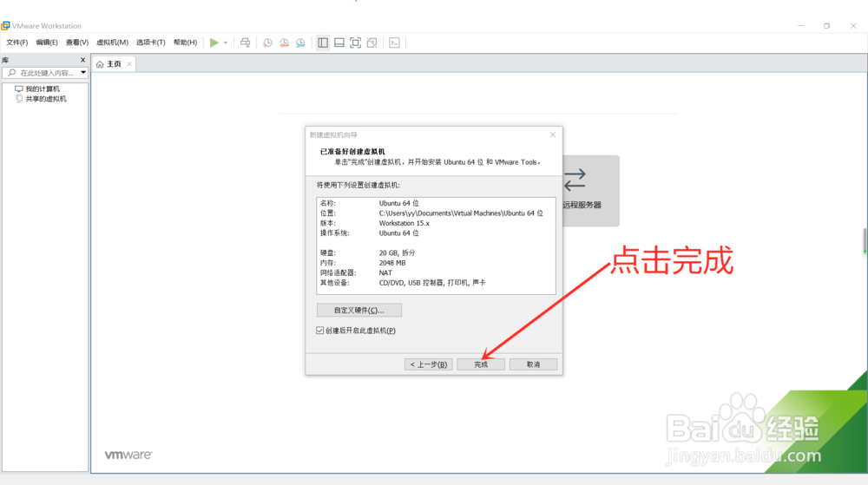Screen dimensions: 868x485
Task: Toggle the library sidebar view icon
Action: click(x=323, y=43)
